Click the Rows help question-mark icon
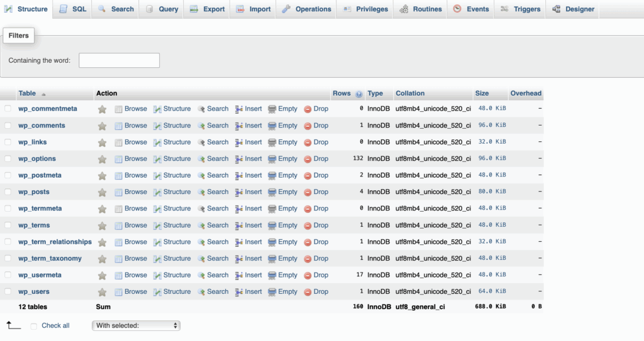This screenshot has height=341, width=644. pos(359,94)
